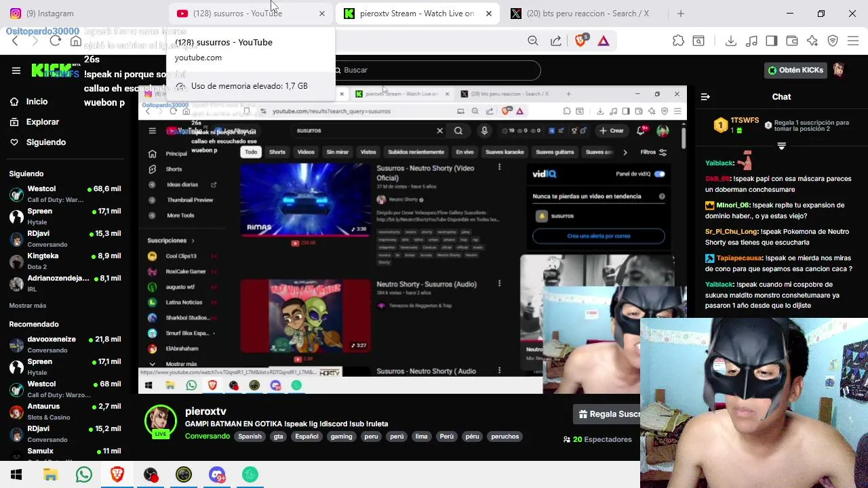The width and height of the screenshot is (868, 488).
Task: Open the Brave Shields lion icon
Action: click(580, 41)
